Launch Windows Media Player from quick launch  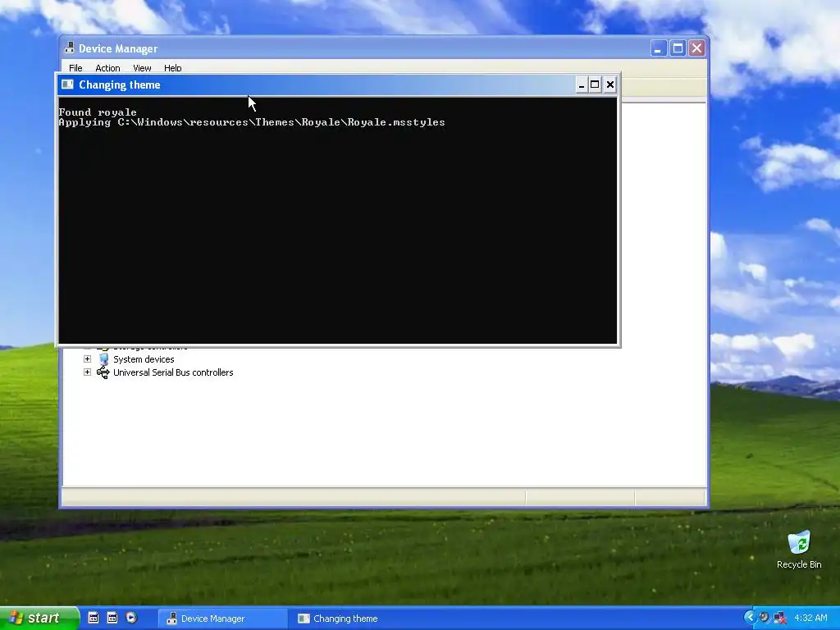point(131,618)
